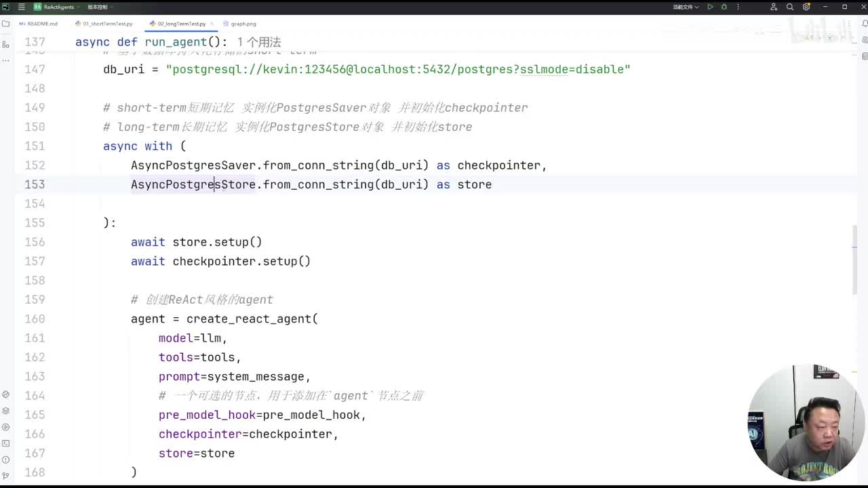Close the 02_longTermTest.py tab
This screenshot has width=868, height=488.
click(212, 24)
